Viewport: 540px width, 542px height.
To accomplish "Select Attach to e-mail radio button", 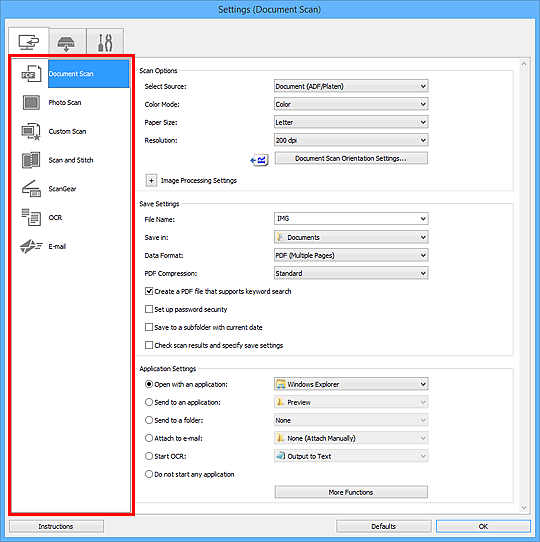I will 149,438.
